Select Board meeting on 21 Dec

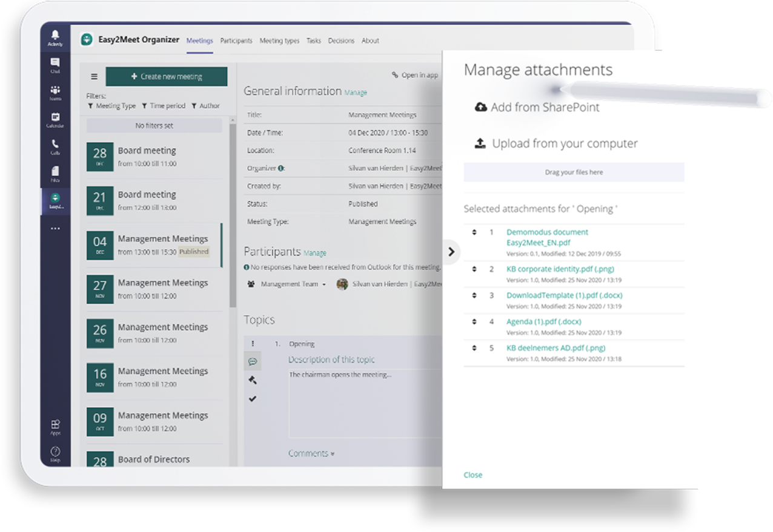click(x=154, y=201)
